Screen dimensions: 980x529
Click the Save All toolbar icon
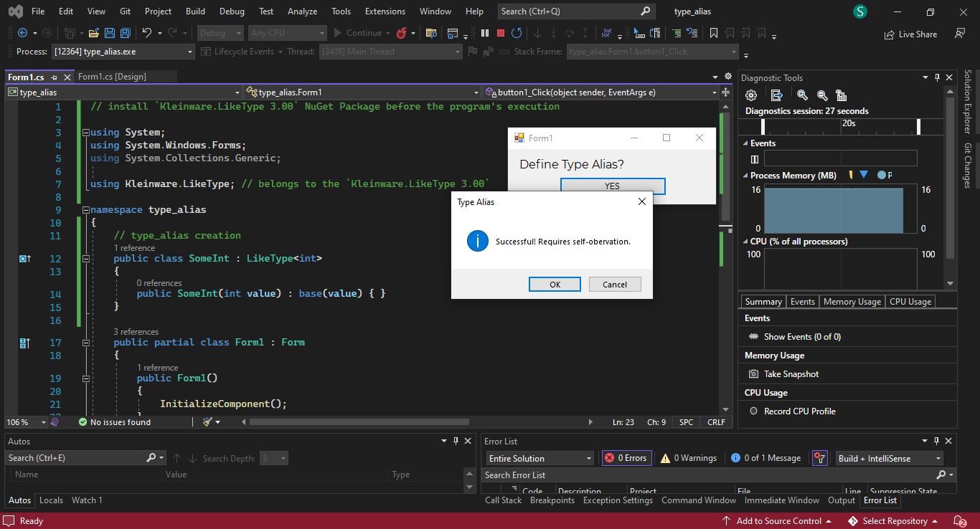126,33
